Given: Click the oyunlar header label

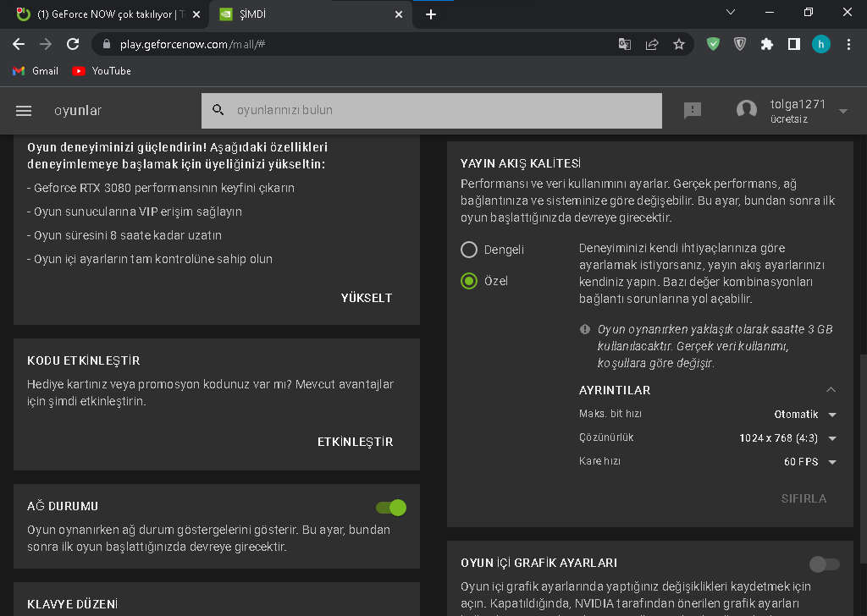Looking at the screenshot, I should (78, 111).
